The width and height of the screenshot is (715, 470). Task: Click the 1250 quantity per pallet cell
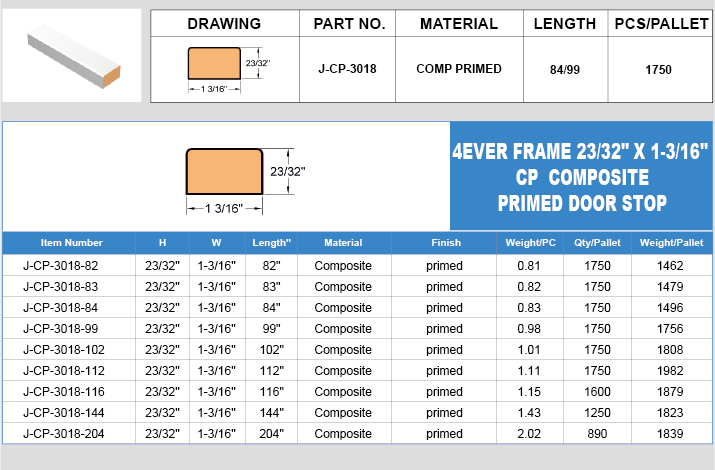pyautogui.click(x=597, y=413)
